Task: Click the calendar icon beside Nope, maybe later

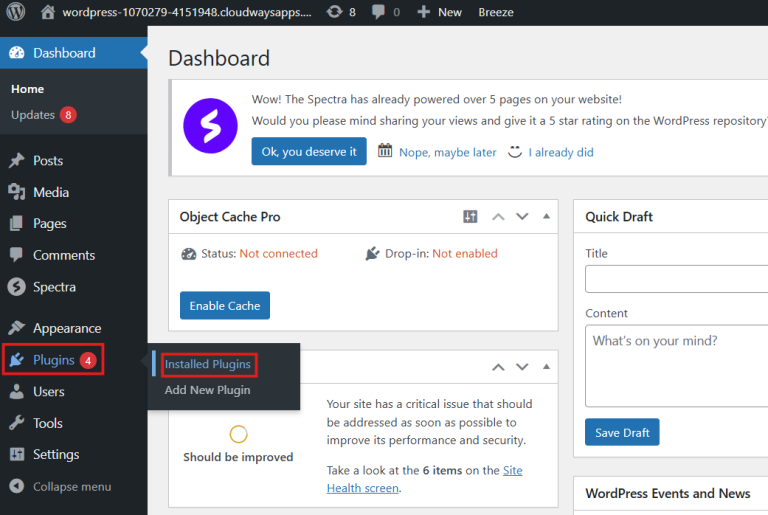Action: pos(385,151)
